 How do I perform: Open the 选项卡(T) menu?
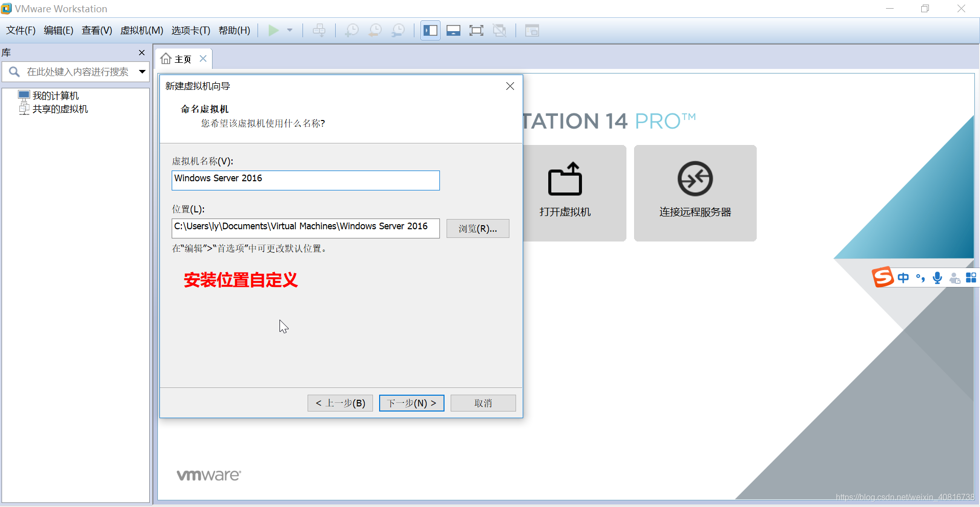191,31
